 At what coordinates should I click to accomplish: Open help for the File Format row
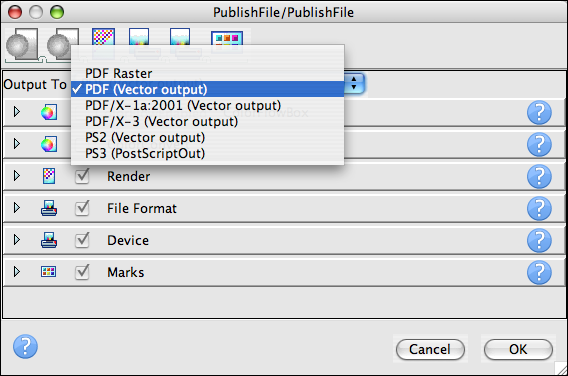(539, 208)
